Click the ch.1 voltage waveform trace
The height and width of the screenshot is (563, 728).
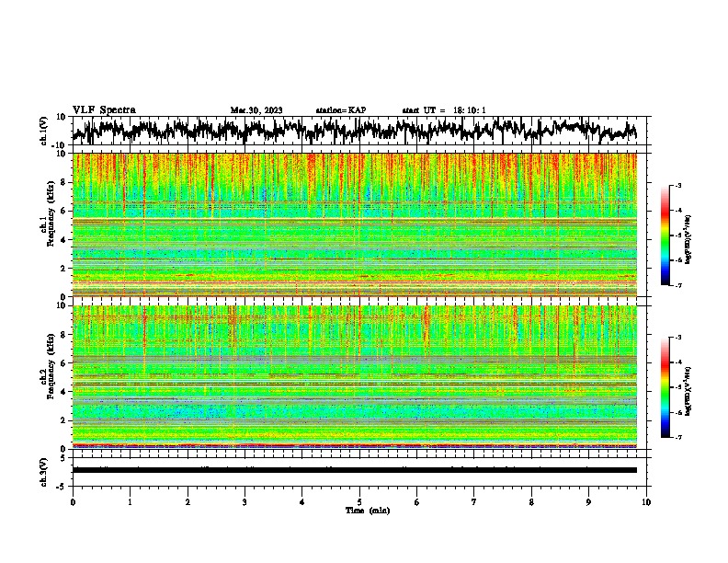click(x=355, y=131)
